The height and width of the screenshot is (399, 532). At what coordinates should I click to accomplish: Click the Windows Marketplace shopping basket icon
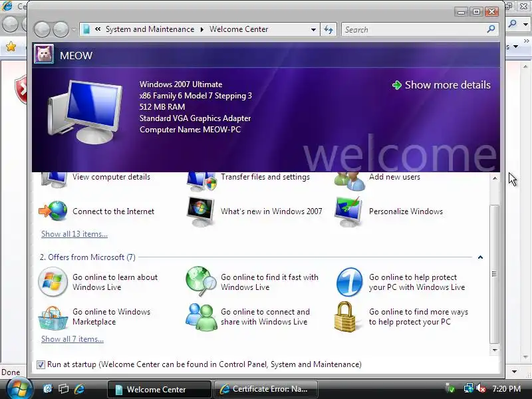point(53,318)
